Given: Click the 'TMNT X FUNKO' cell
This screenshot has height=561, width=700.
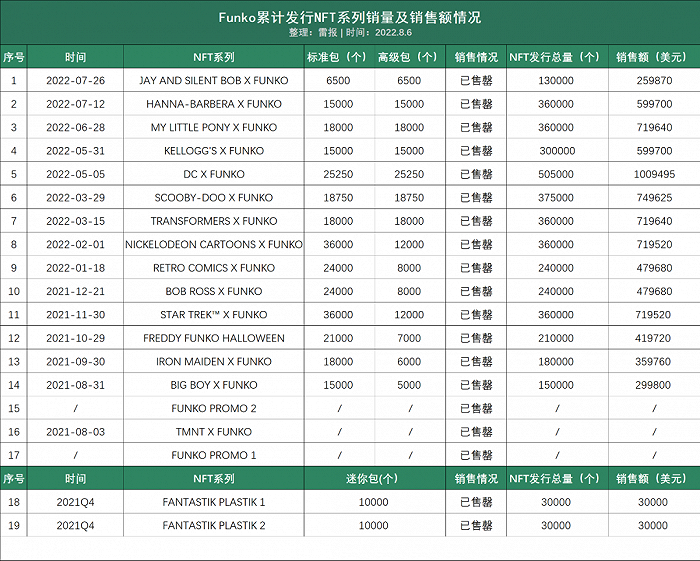Looking at the screenshot, I should [x=214, y=432].
